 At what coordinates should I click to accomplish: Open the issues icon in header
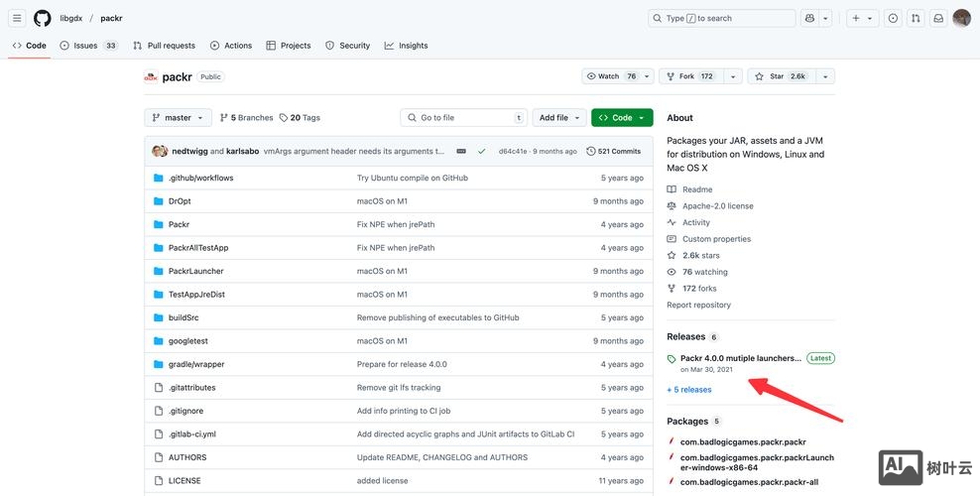pos(893,18)
